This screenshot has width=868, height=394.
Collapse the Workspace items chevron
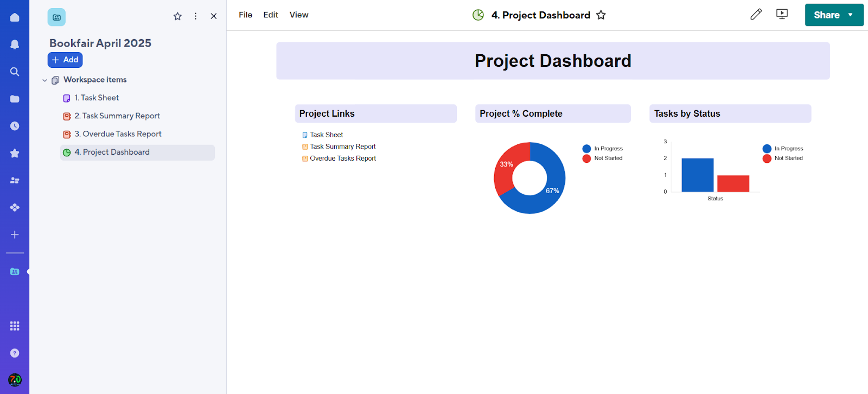tap(44, 80)
